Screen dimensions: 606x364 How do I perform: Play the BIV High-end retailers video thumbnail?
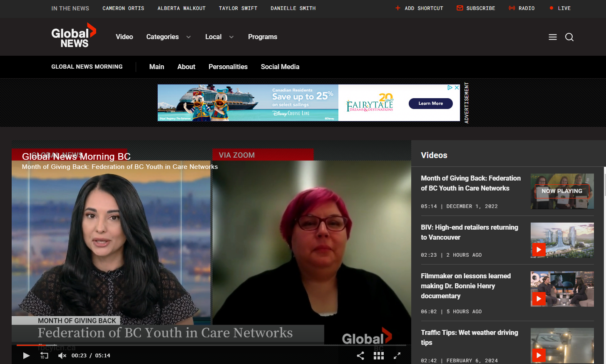562,240
